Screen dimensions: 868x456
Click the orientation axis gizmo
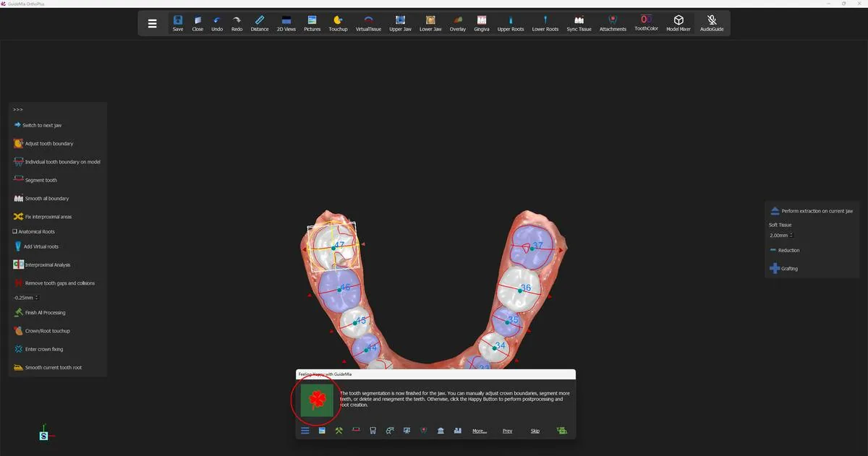[x=45, y=435]
